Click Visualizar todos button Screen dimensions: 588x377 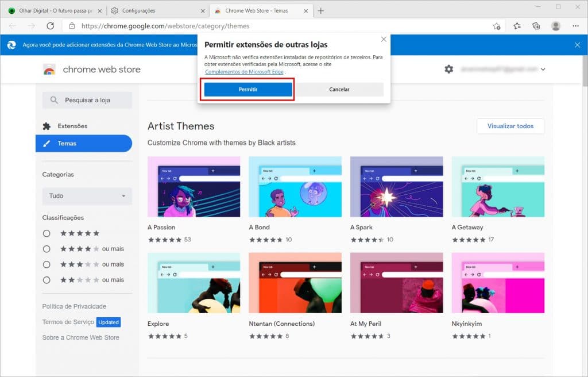pyautogui.click(x=510, y=126)
